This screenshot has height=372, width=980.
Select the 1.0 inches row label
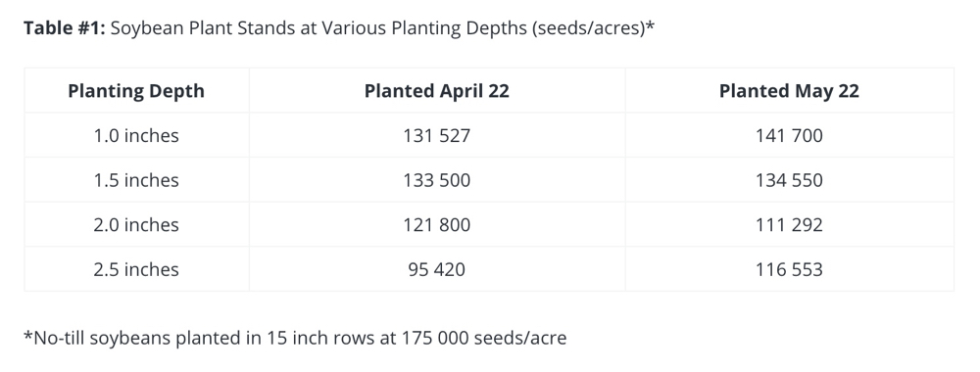(x=136, y=135)
